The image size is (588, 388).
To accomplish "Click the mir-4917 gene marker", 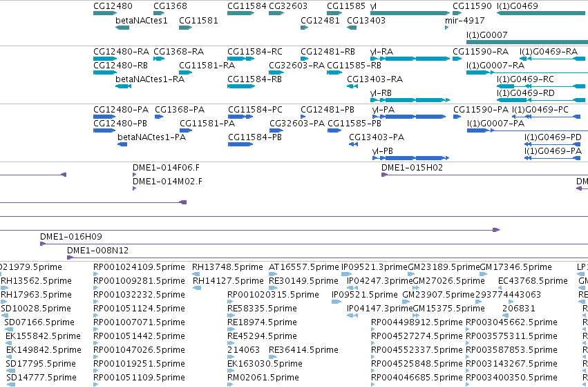I will pos(446,28).
